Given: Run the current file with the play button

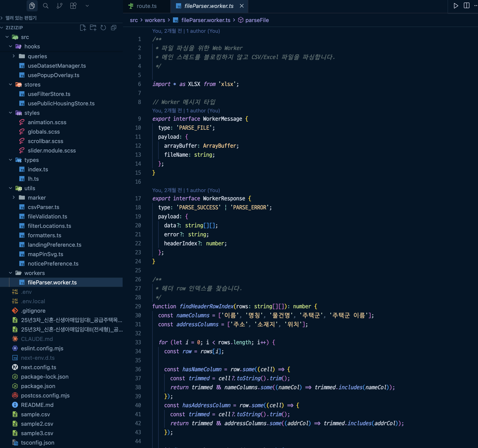Looking at the screenshot, I should (x=456, y=6).
